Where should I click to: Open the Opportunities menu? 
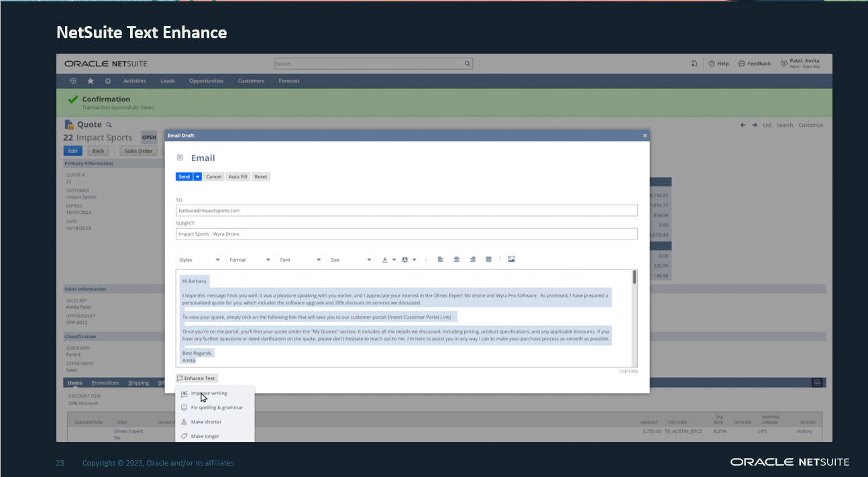pyautogui.click(x=206, y=81)
